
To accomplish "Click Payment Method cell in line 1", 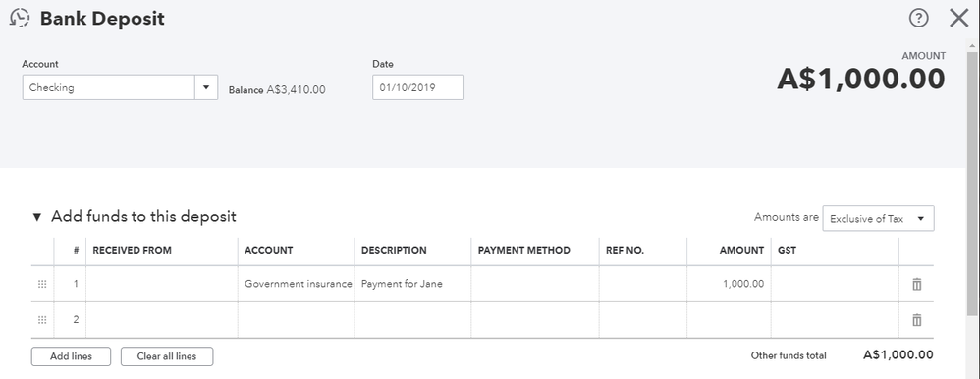I will tap(535, 284).
